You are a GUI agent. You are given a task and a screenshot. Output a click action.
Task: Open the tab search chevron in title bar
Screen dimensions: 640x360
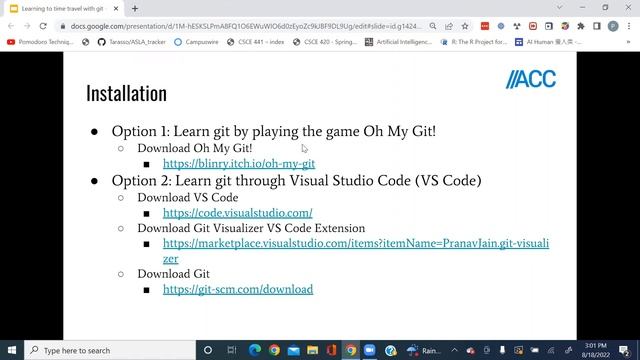point(560,7)
